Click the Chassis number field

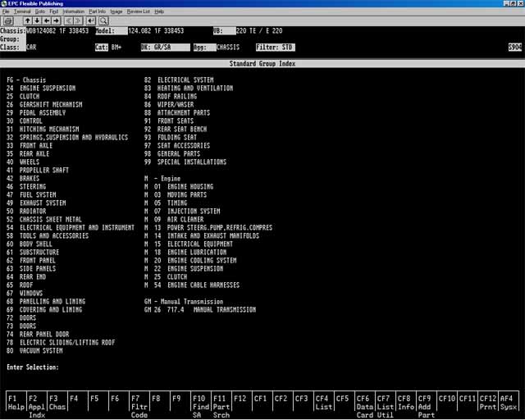click(57, 31)
